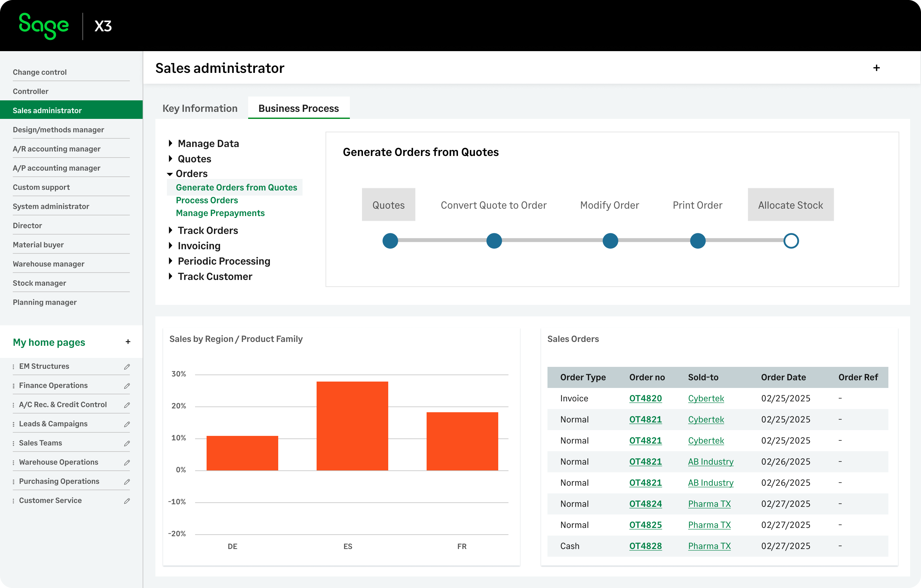921x588 pixels.
Task: Click pencil icon next to Purchasing Operations
Action: [127, 482]
